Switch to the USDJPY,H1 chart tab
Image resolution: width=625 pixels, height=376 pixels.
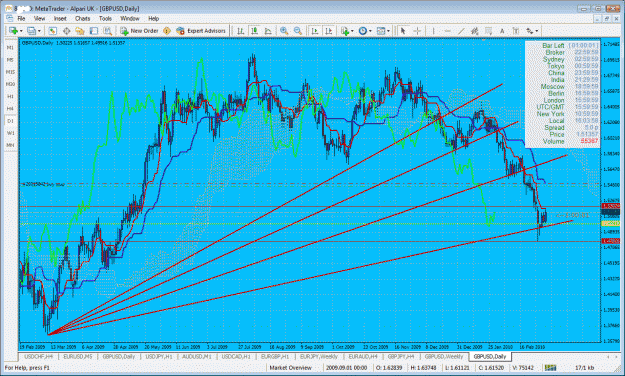point(159,357)
